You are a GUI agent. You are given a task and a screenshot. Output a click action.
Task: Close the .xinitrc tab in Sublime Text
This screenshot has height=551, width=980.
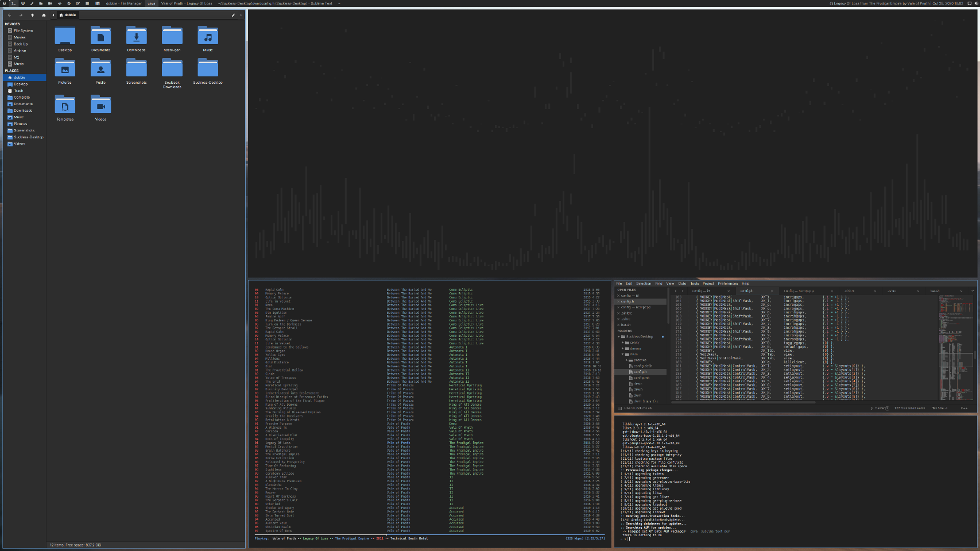point(875,291)
